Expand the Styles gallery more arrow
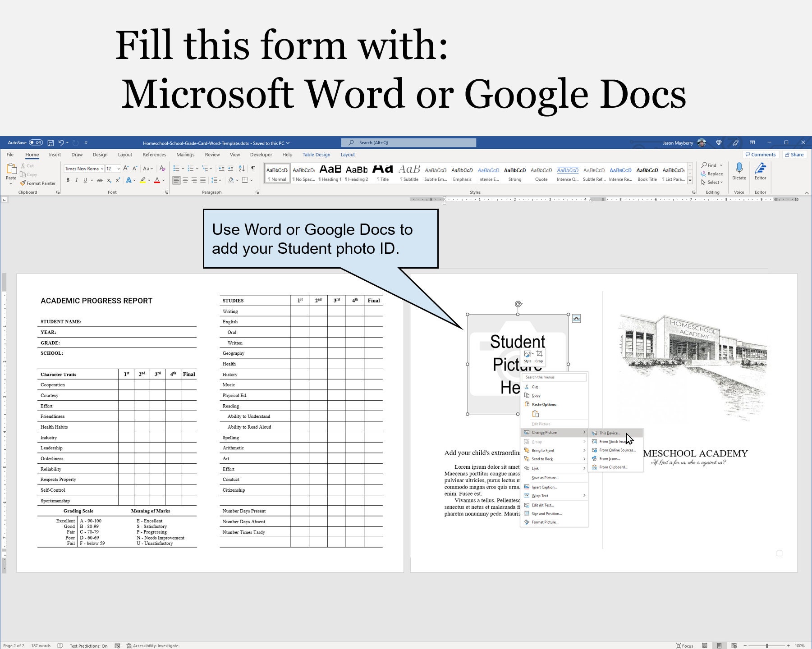This screenshot has width=812, height=649. 690,180
